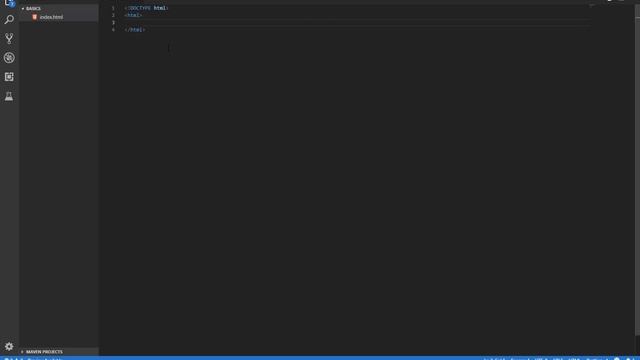Screen dimensions: 640x360
Task: Place cursor on empty line 3
Action: pos(357,22)
